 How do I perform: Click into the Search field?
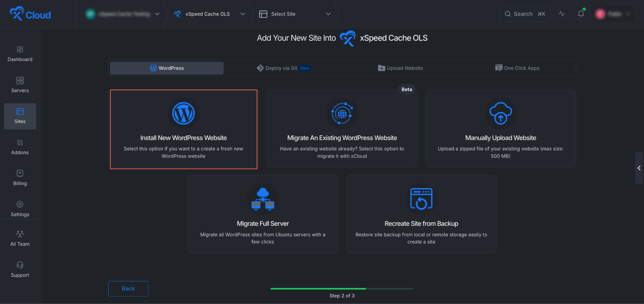coord(525,14)
